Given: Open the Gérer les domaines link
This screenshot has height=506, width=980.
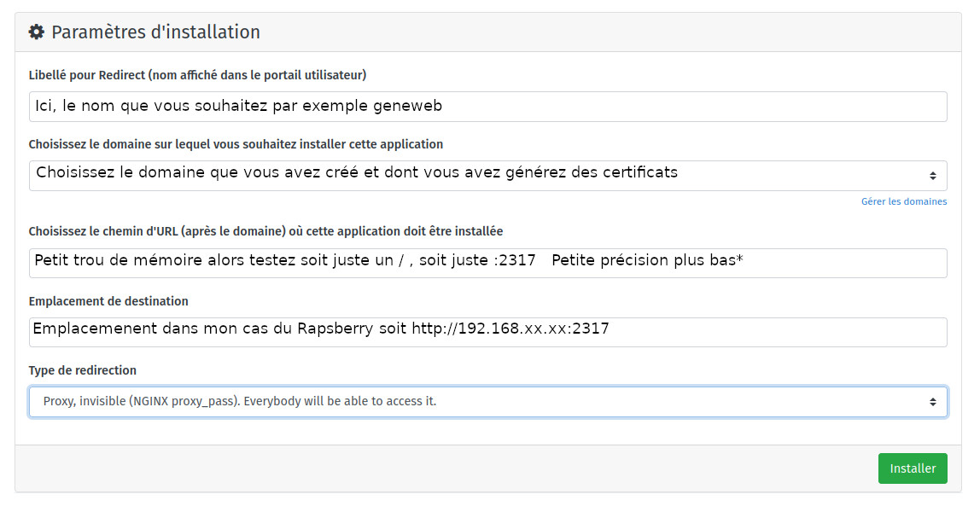Looking at the screenshot, I should 904,201.
